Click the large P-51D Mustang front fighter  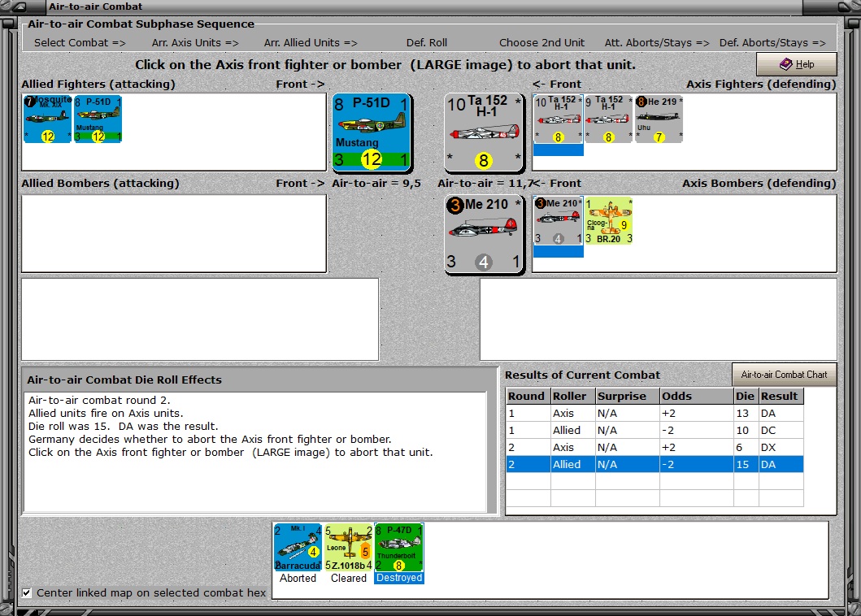coord(372,132)
